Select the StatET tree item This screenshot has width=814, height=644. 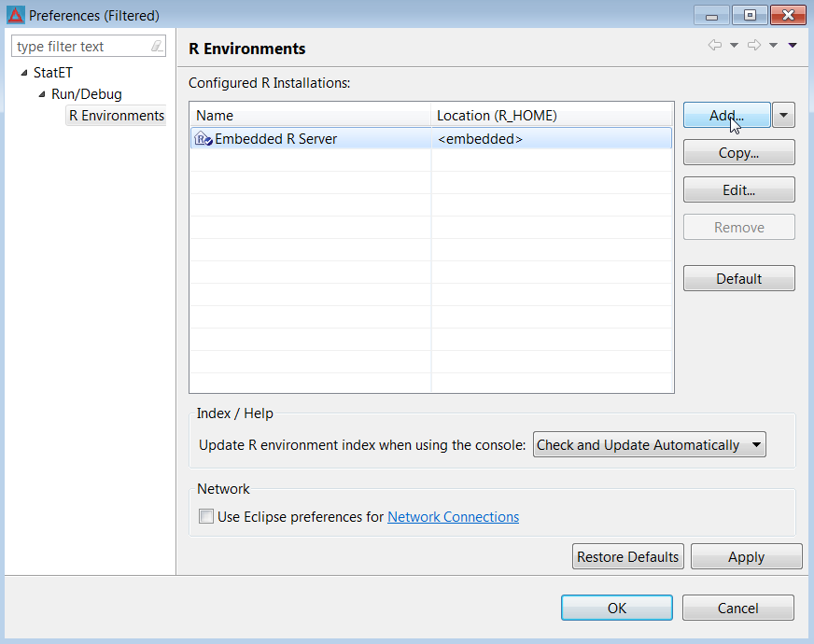(53, 73)
